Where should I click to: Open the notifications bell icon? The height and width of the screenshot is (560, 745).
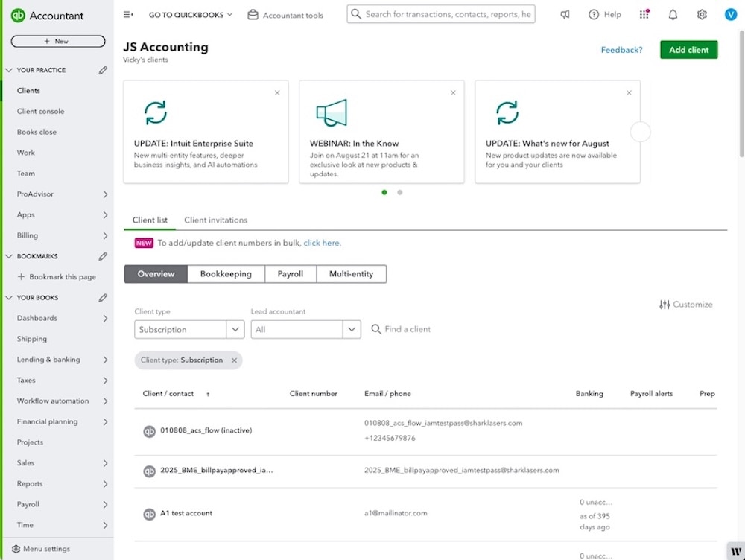[672, 14]
